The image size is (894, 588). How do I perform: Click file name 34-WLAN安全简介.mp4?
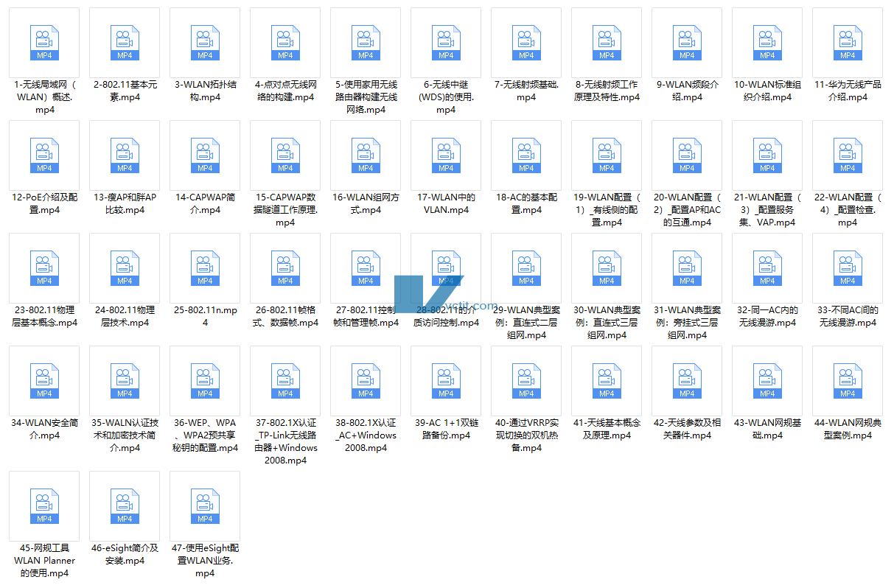(44, 429)
